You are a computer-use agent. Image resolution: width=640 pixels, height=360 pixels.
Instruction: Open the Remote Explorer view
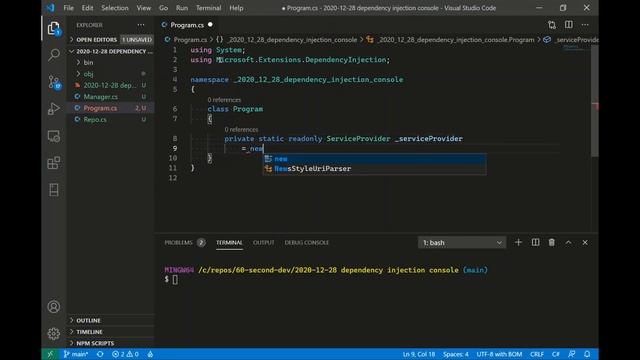53,136
